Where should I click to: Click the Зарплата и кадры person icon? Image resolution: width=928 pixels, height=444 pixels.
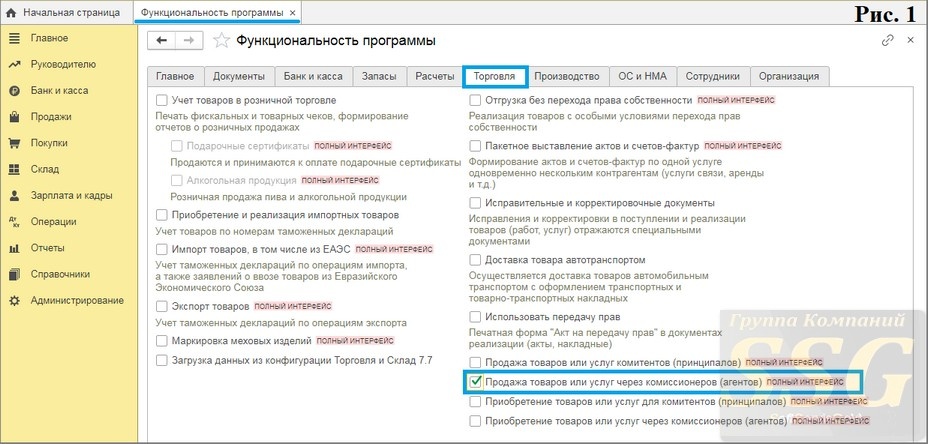tap(14, 195)
